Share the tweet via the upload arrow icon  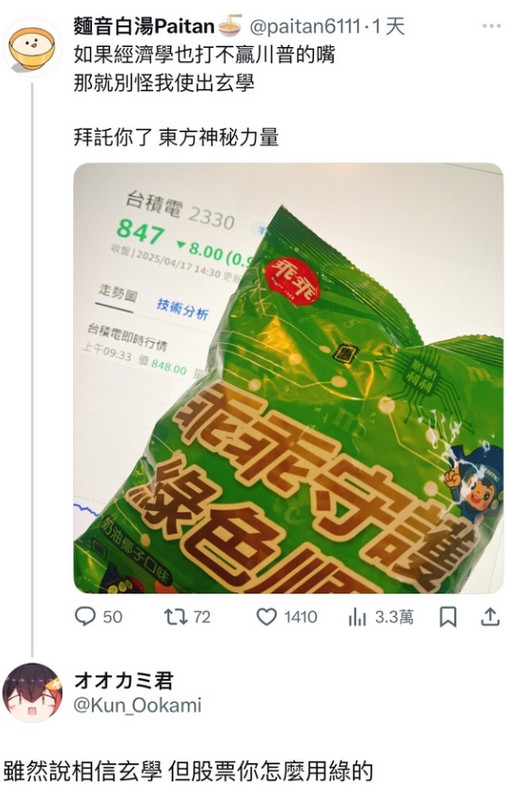click(x=489, y=616)
